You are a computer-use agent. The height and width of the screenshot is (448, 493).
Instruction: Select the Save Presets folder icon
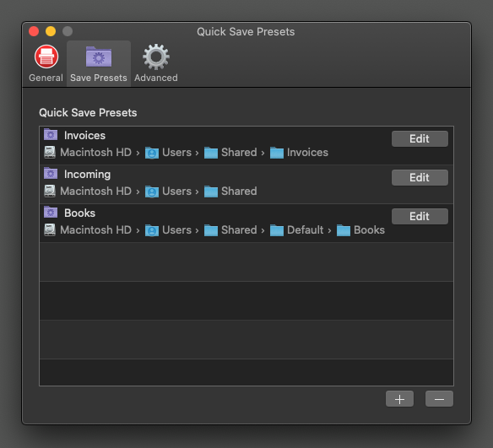point(99,57)
